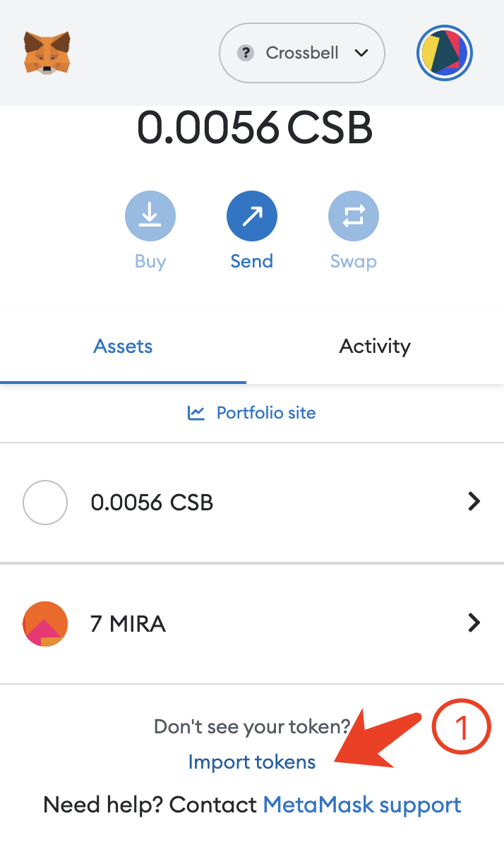Click the empty CSB token icon
The image size is (504, 847).
tap(45, 503)
